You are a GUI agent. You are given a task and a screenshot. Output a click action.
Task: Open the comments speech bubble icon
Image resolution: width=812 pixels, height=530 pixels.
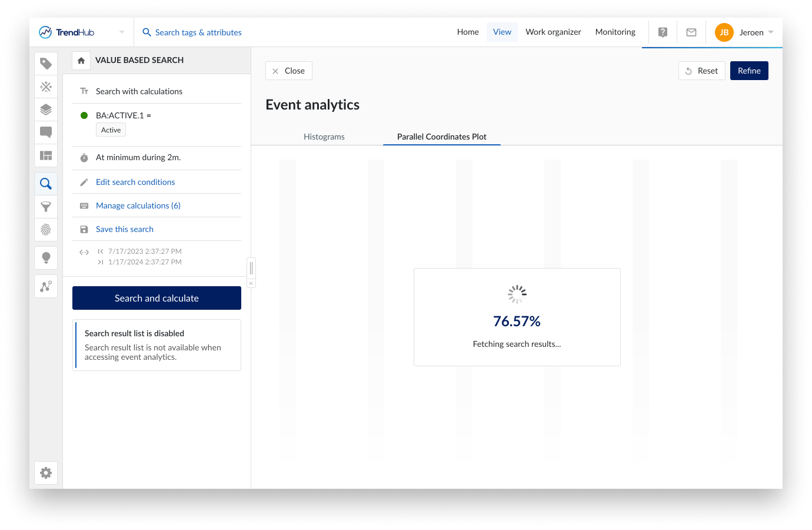tap(46, 132)
